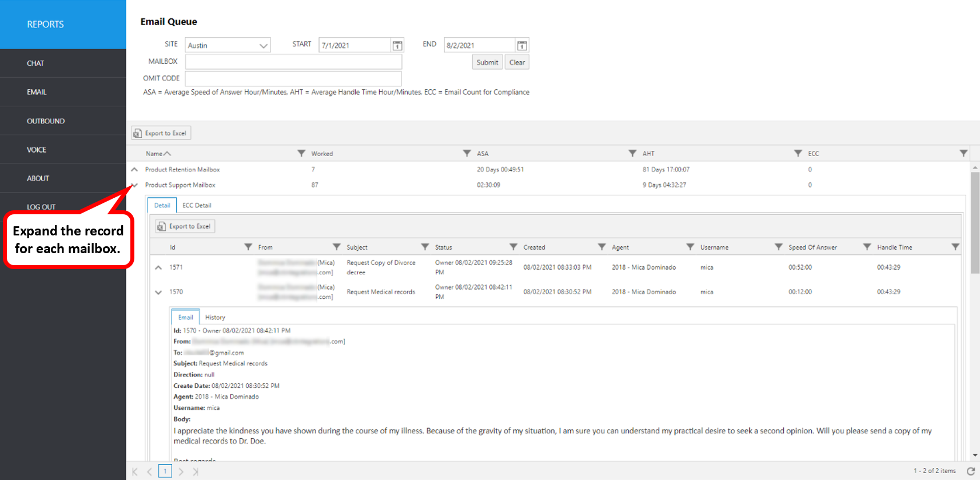Click the '9 Days 04:32:27' AHT value
The width and height of the screenshot is (980, 480).
(664, 185)
